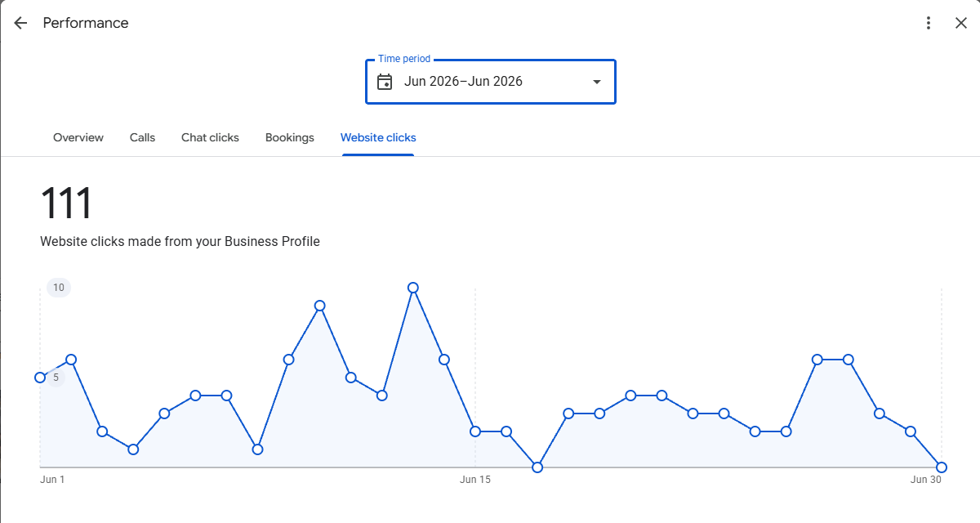This screenshot has height=523, width=980.
Task: Click the 'Jun 30' x-axis label
Action: click(x=926, y=480)
